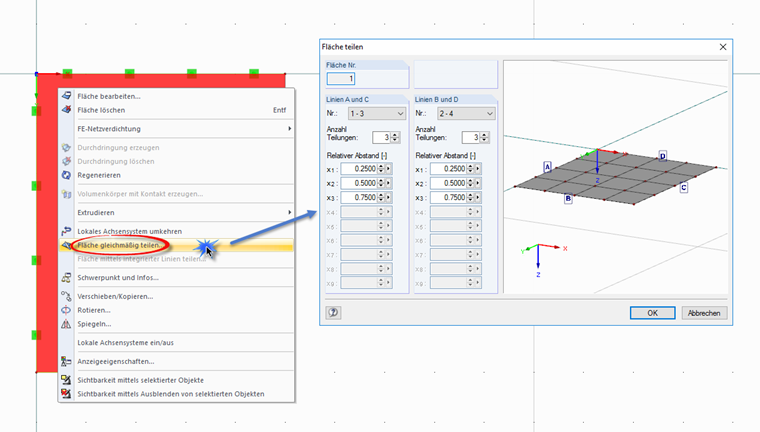Open x1 arrow menu under Linien A und C
The width and height of the screenshot is (760, 432).
tap(389, 169)
